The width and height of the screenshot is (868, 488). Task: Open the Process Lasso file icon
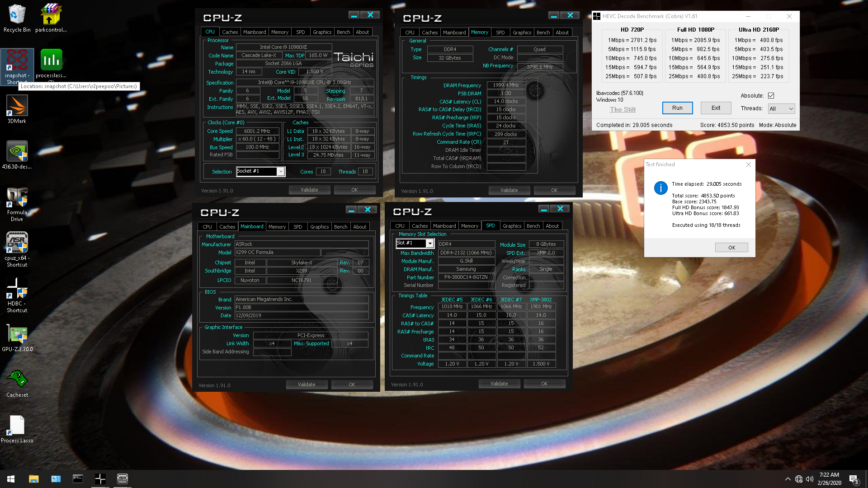(17, 429)
